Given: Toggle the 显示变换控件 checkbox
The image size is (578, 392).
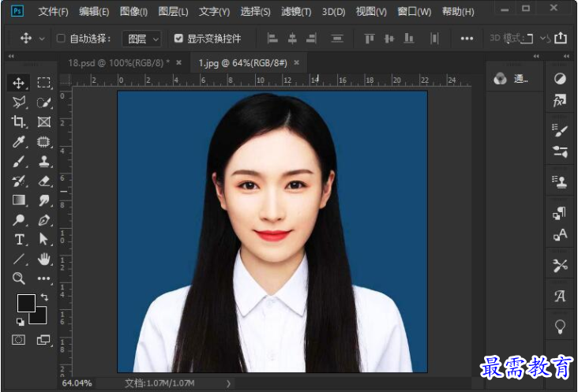Looking at the screenshot, I should tap(178, 38).
